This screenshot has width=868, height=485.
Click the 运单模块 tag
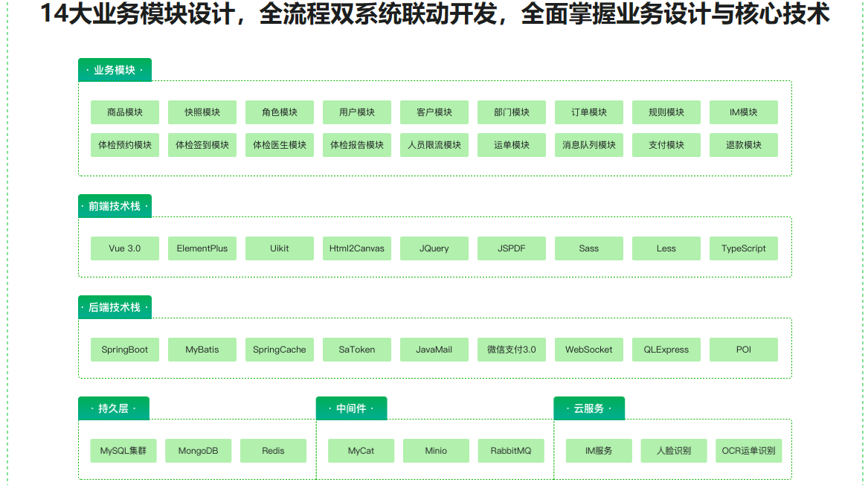(x=512, y=145)
